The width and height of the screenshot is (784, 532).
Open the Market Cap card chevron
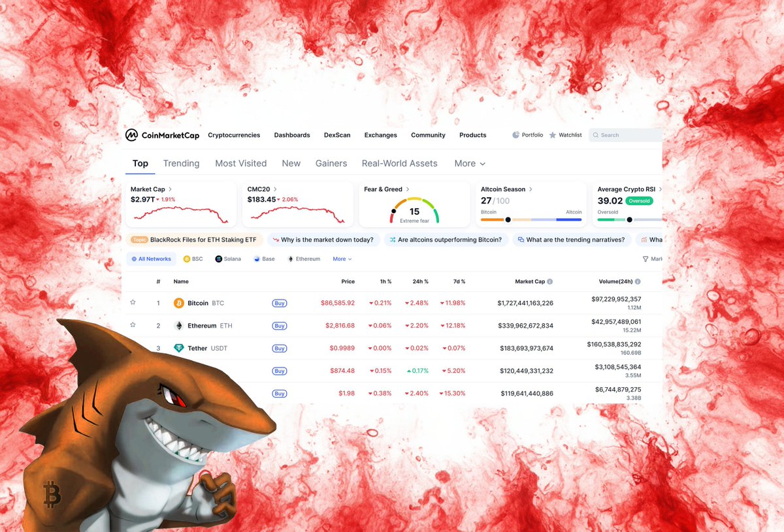click(170, 189)
